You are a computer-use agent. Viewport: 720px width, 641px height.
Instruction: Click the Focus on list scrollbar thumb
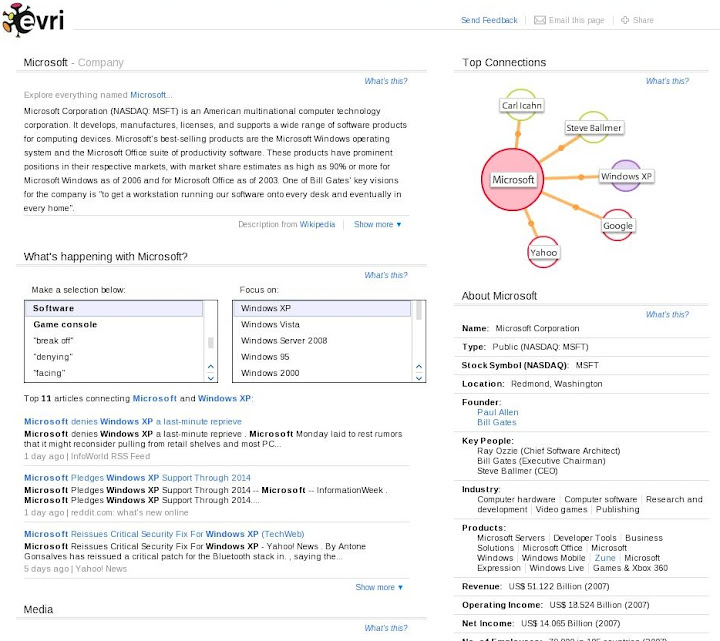pos(419,310)
